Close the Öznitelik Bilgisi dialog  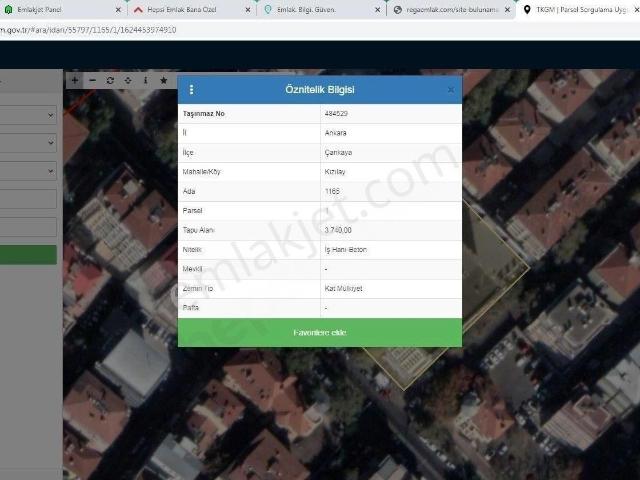(451, 89)
